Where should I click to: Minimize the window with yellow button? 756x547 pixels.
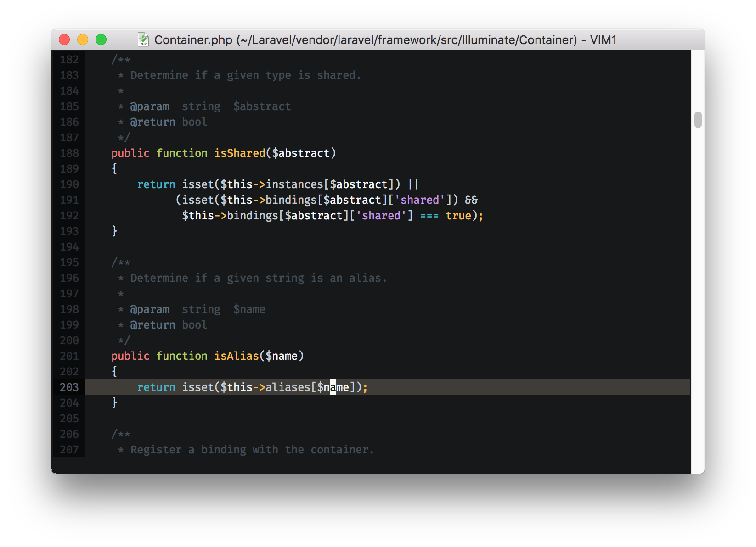[x=83, y=40]
